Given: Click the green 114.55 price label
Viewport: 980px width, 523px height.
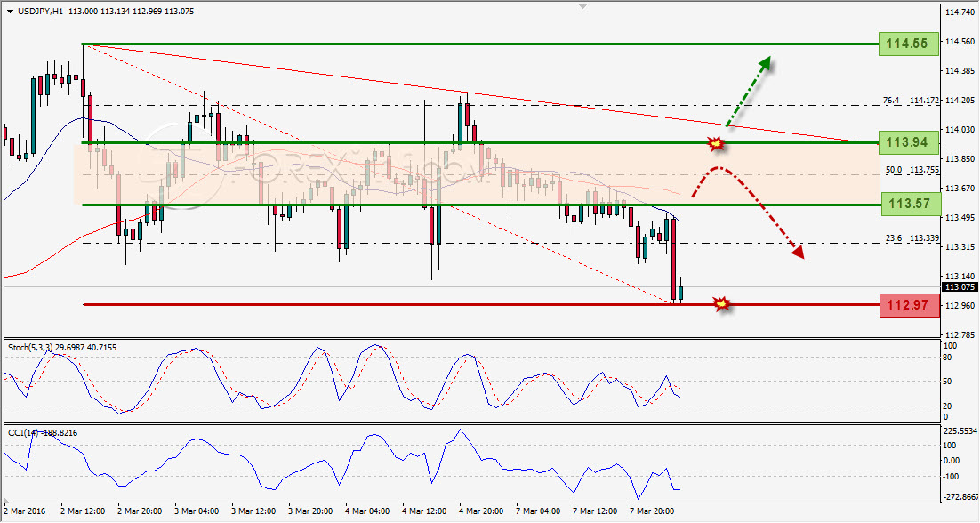Looking at the screenshot, I should (x=908, y=44).
